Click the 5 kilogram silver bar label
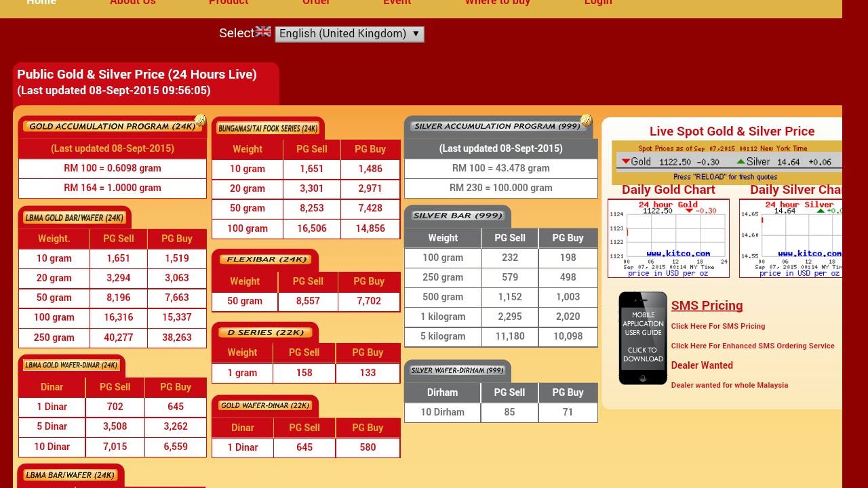The height and width of the screenshot is (488, 868). [x=443, y=336]
